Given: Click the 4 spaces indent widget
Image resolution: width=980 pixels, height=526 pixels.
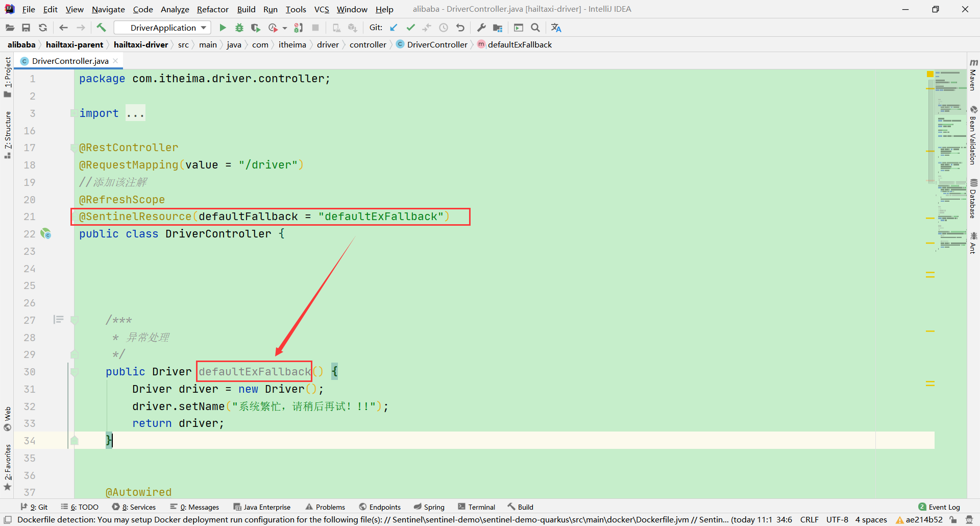Looking at the screenshot, I should coord(871,520).
